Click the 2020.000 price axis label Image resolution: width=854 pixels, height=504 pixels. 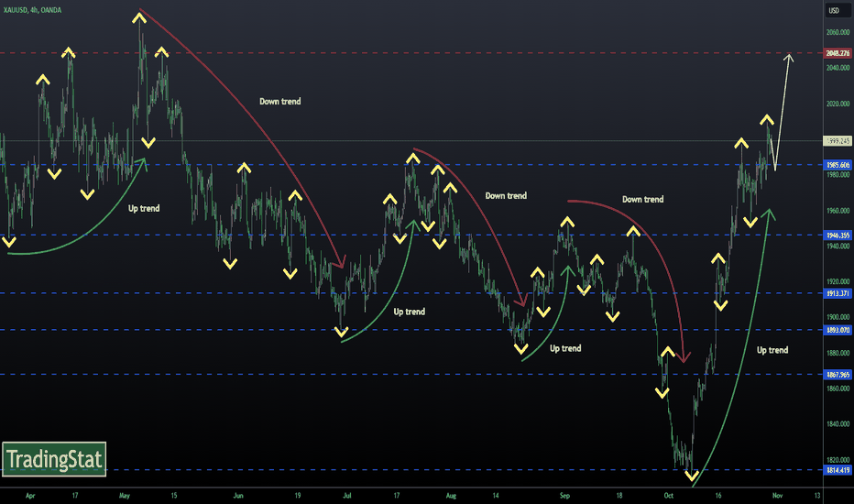click(x=838, y=104)
